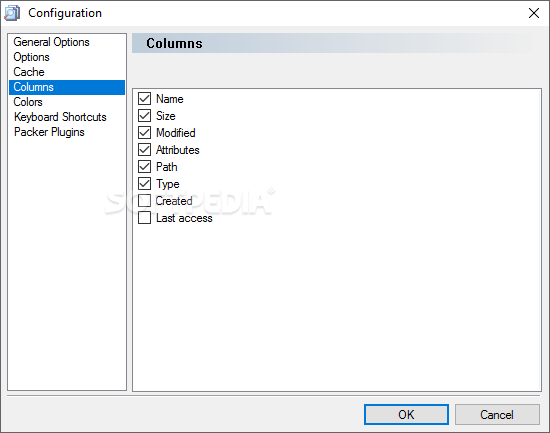Click the Cancel button
This screenshot has height=433, width=550.
(x=497, y=414)
